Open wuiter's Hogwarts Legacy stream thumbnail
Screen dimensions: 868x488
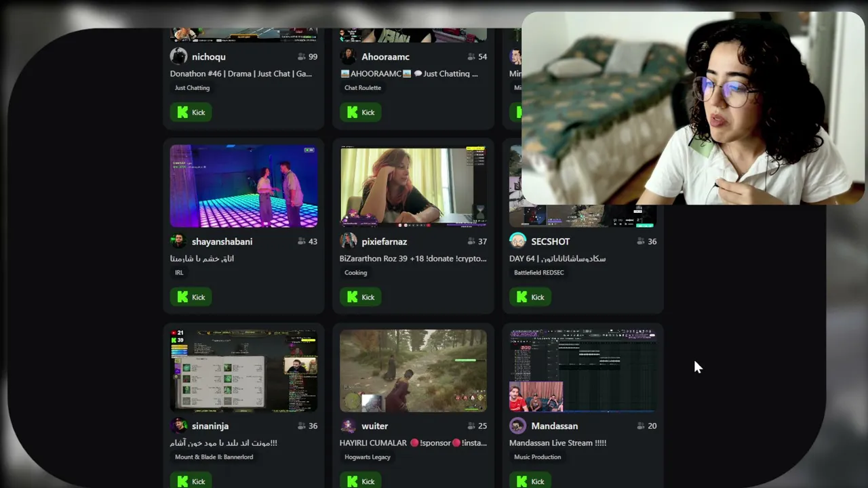tap(413, 371)
